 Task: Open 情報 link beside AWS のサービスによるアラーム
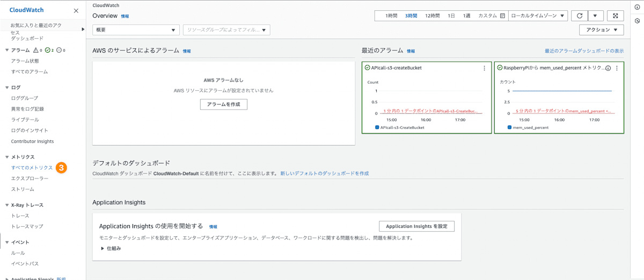(187, 51)
